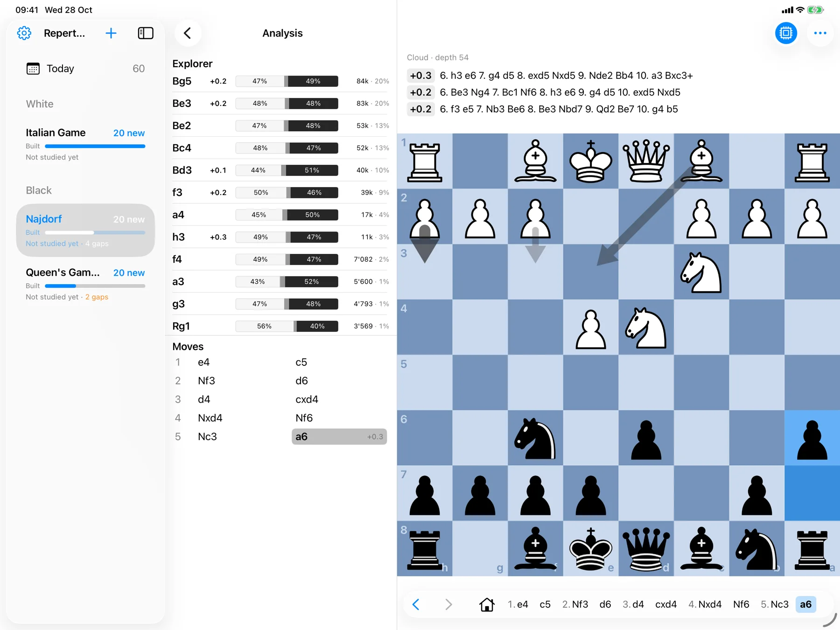Select cxd4 in the Moves list
This screenshot has width=840, height=630.
point(307,399)
